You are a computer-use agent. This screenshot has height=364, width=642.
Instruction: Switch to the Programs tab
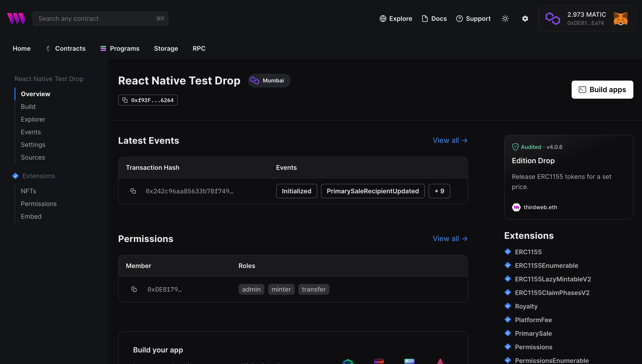[x=124, y=48]
